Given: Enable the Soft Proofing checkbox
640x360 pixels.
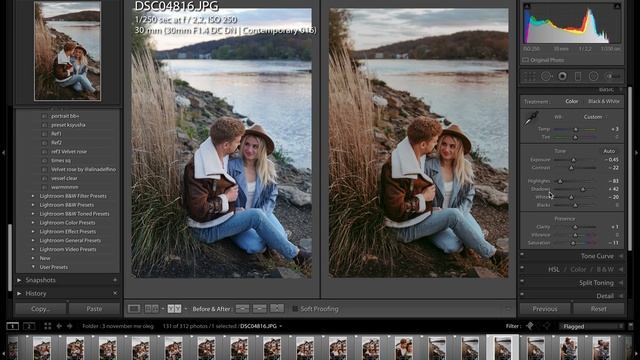Looking at the screenshot, I should pos(295,309).
